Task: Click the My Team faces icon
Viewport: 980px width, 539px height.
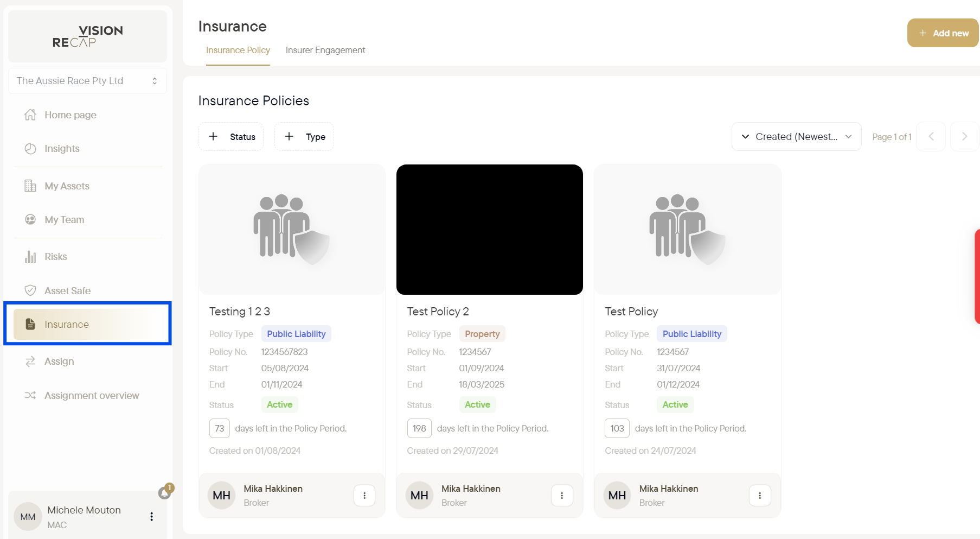Action: click(30, 219)
